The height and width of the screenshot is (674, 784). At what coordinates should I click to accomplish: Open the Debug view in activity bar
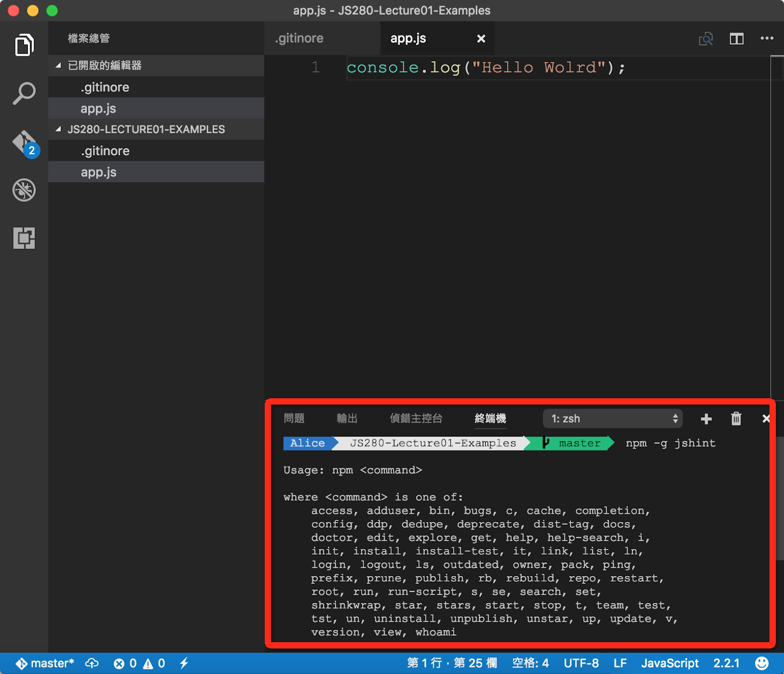24,190
